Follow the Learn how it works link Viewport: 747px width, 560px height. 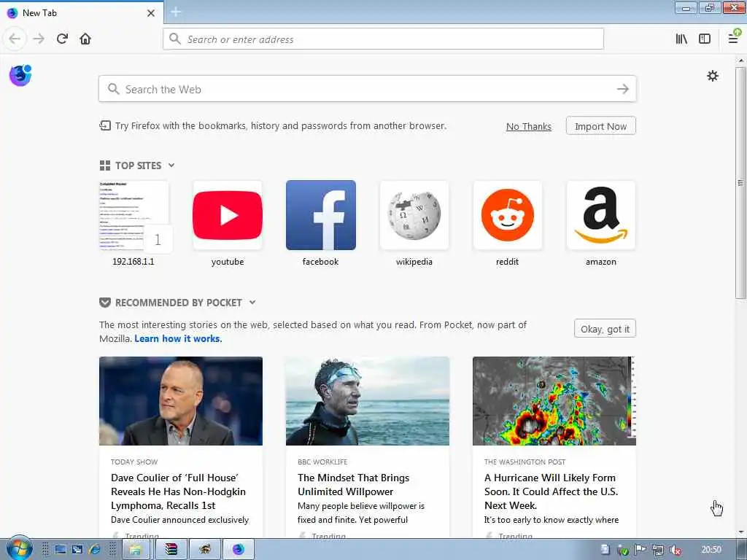click(178, 338)
